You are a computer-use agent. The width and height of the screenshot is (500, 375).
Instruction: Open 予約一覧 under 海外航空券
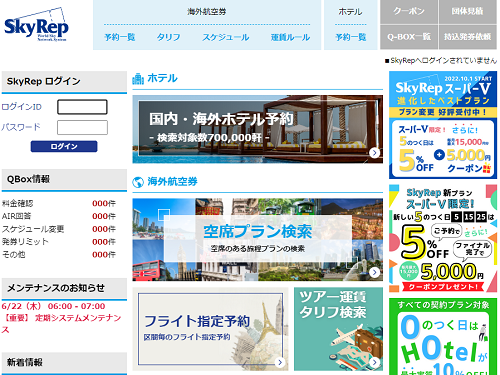click(120, 37)
